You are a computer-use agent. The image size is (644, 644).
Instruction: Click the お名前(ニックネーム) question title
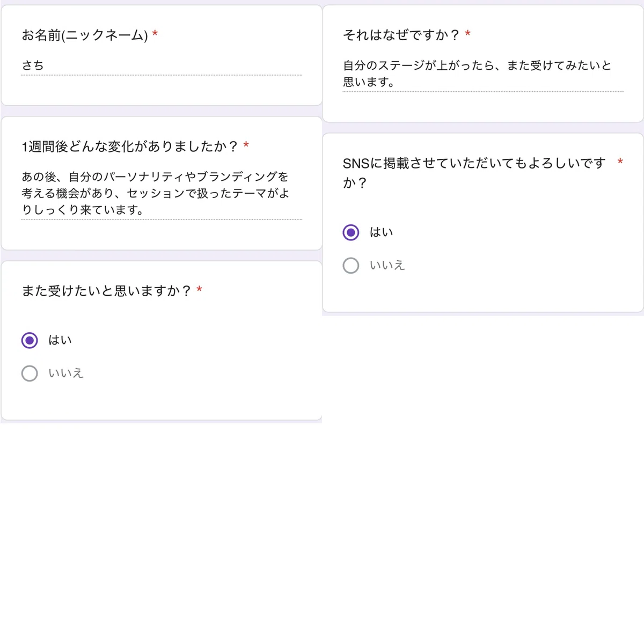pyautogui.click(x=84, y=35)
